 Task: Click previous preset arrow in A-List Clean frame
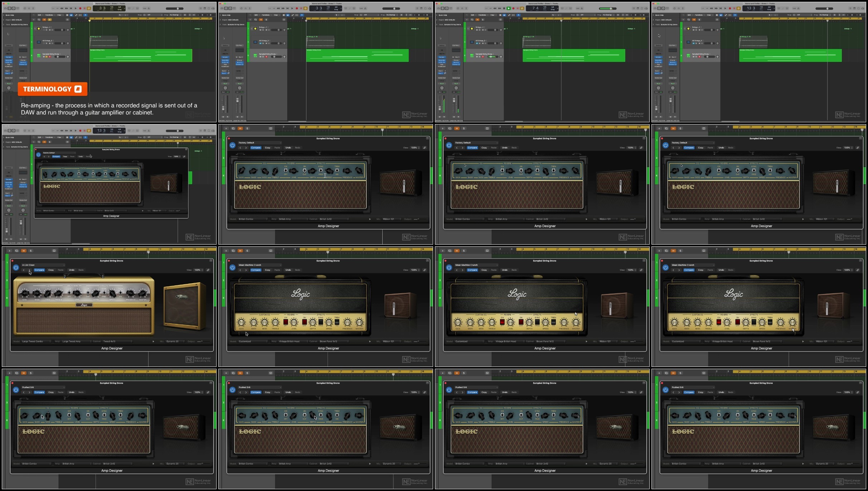point(24,270)
